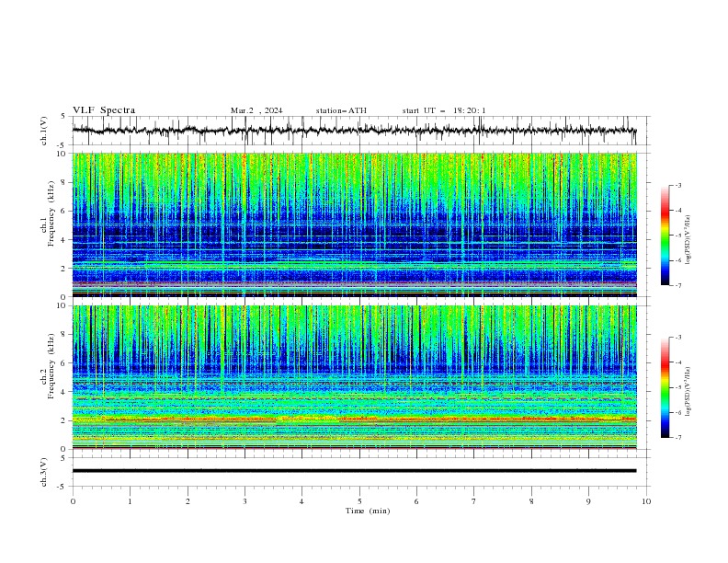Select the date text 'Mar.2 , 2024'
Screen dimensions: 728x563
click(x=256, y=110)
